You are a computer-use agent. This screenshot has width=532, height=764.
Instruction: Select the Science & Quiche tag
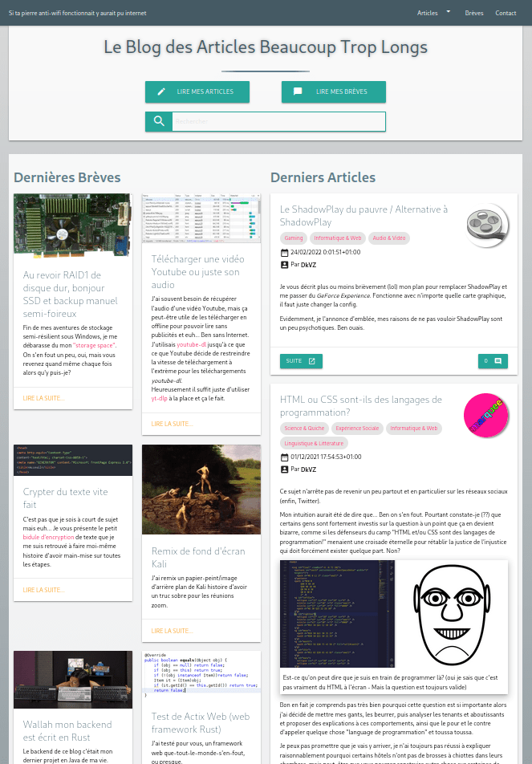click(x=304, y=429)
